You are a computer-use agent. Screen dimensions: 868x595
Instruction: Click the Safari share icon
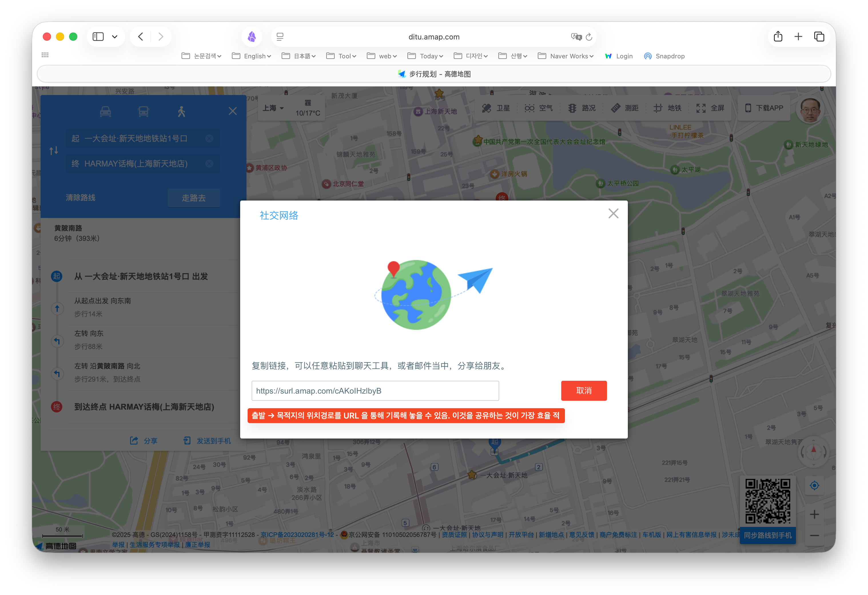(778, 37)
